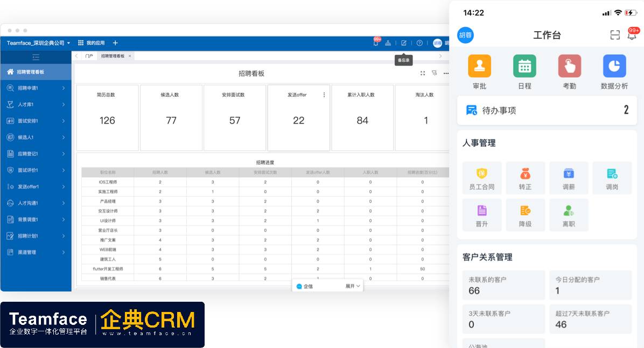Click the 安排面试数 card showing 57

pos(235,118)
